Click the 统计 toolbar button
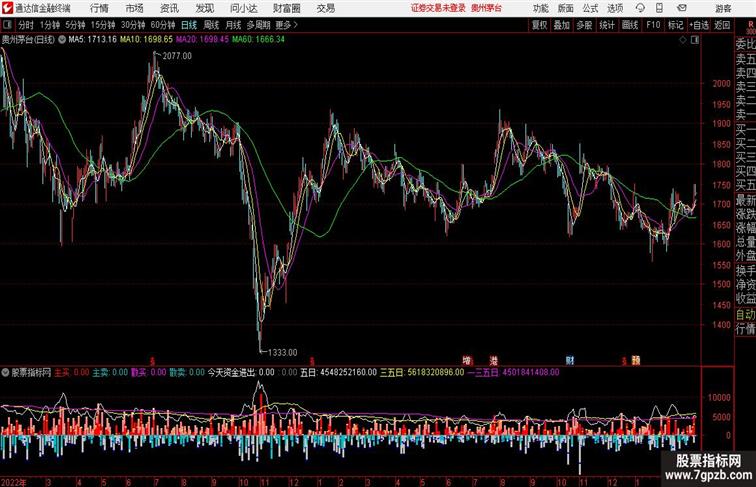The height and width of the screenshot is (487, 756). [607, 25]
